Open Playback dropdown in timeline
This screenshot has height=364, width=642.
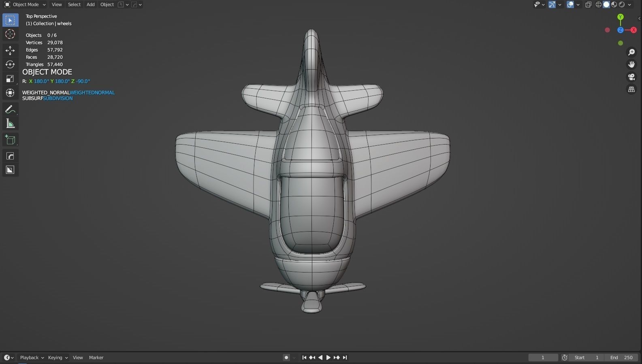[x=32, y=358]
